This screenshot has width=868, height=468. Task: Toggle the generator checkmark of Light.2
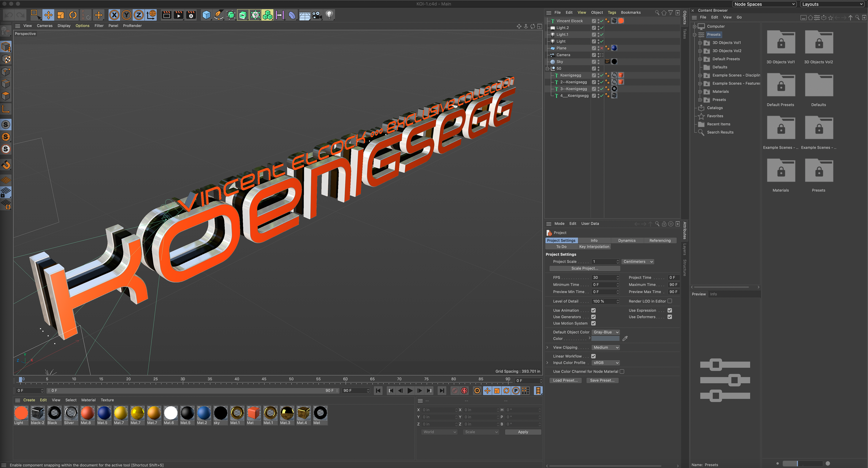point(602,28)
